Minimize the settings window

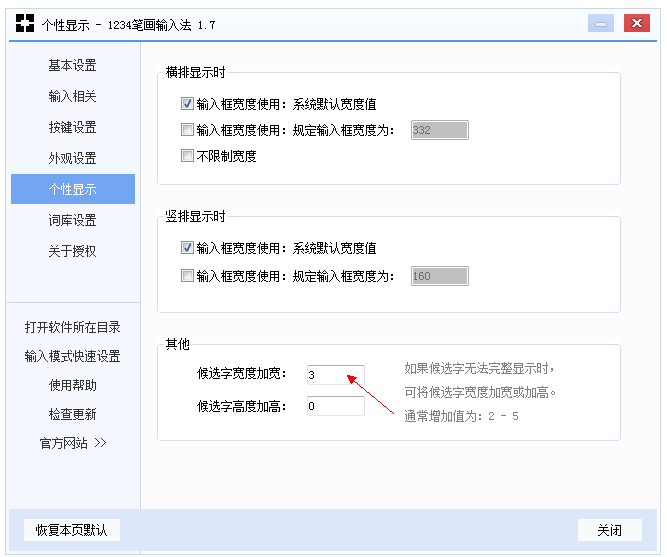coord(601,23)
